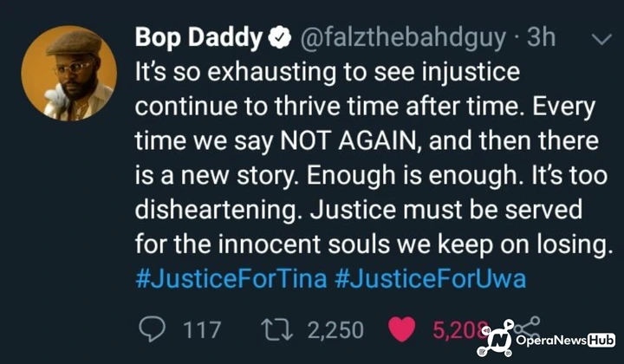Viewport: 624px width, 364px height.
Task: Open Bop Daddy's profile picture
Action: 68,73
